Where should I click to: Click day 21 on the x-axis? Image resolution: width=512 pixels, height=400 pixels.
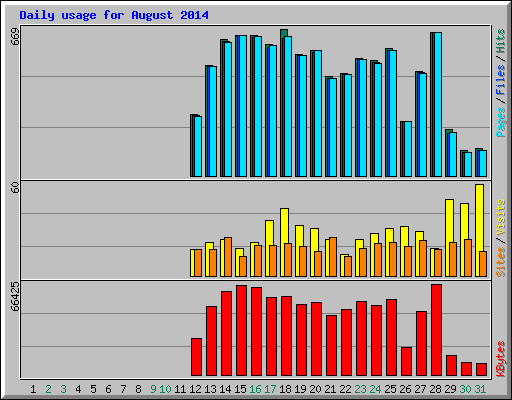[x=330, y=389]
